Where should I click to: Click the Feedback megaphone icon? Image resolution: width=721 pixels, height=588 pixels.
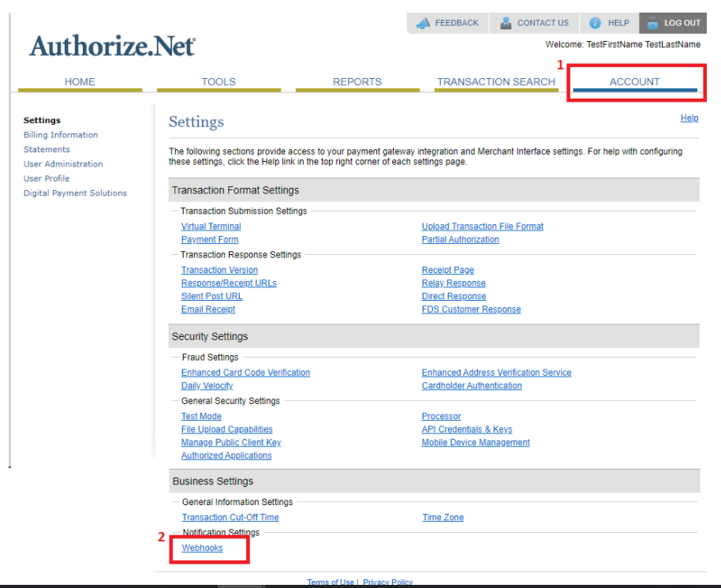423,23
